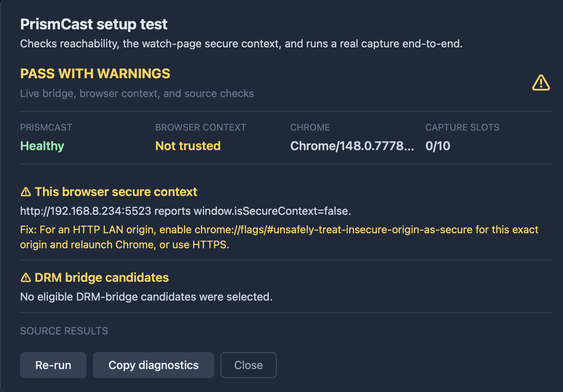Close the setup test dialog
Screen dimensions: 563x392
click(248, 365)
